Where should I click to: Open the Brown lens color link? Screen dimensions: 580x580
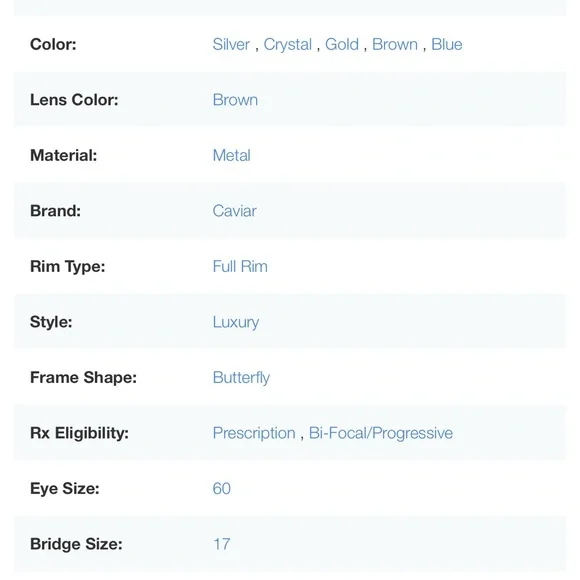235,100
